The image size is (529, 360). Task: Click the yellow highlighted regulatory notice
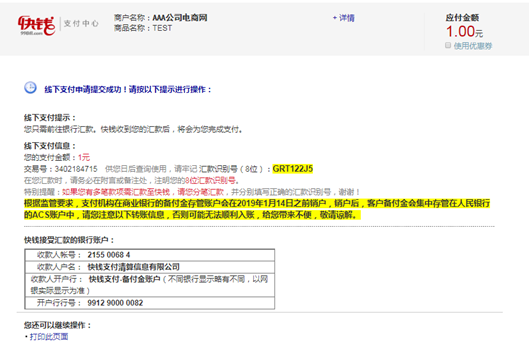click(257, 209)
